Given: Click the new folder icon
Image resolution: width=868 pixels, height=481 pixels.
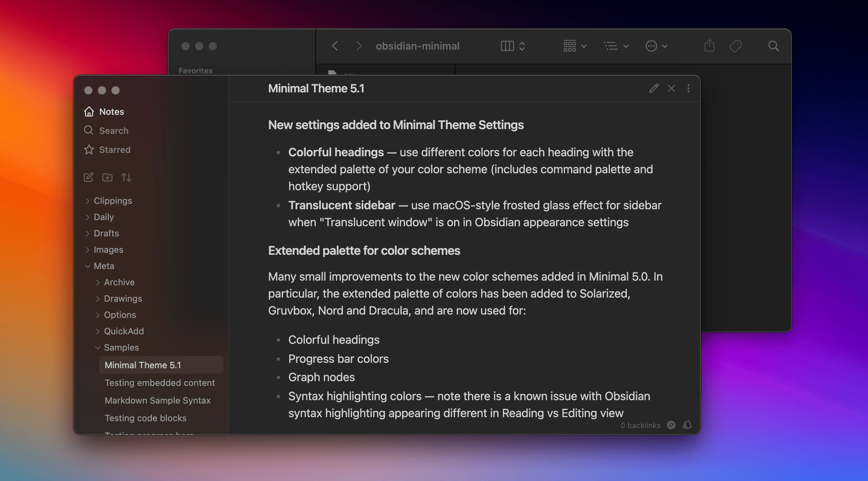Looking at the screenshot, I should 107,177.
